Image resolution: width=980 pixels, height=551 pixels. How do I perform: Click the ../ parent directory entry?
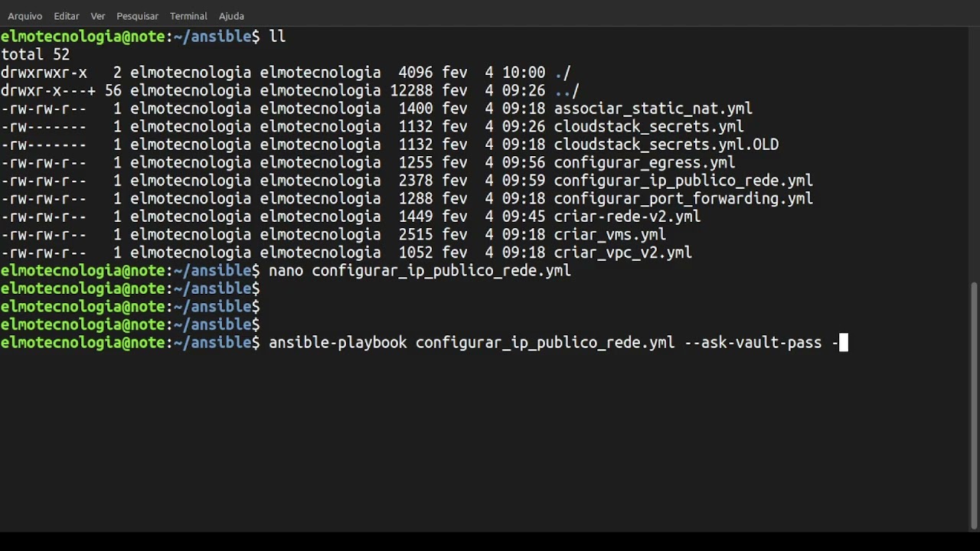[567, 90]
